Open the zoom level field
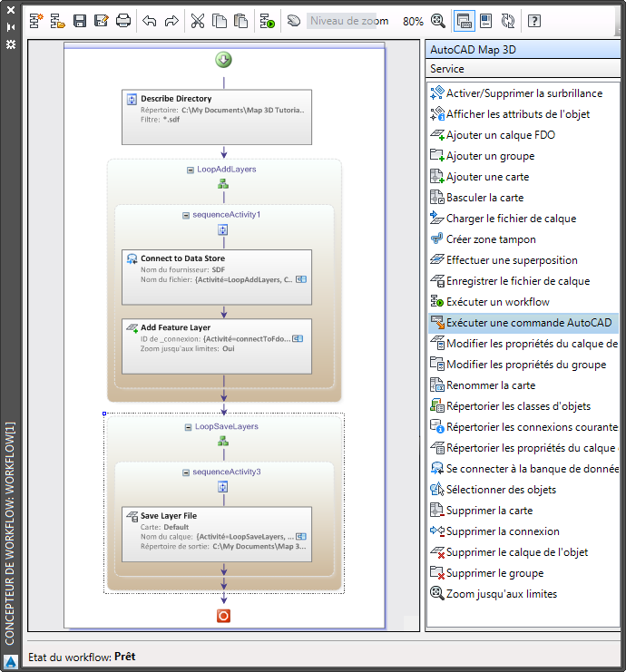Viewport: 626px width, 672px height. click(349, 21)
